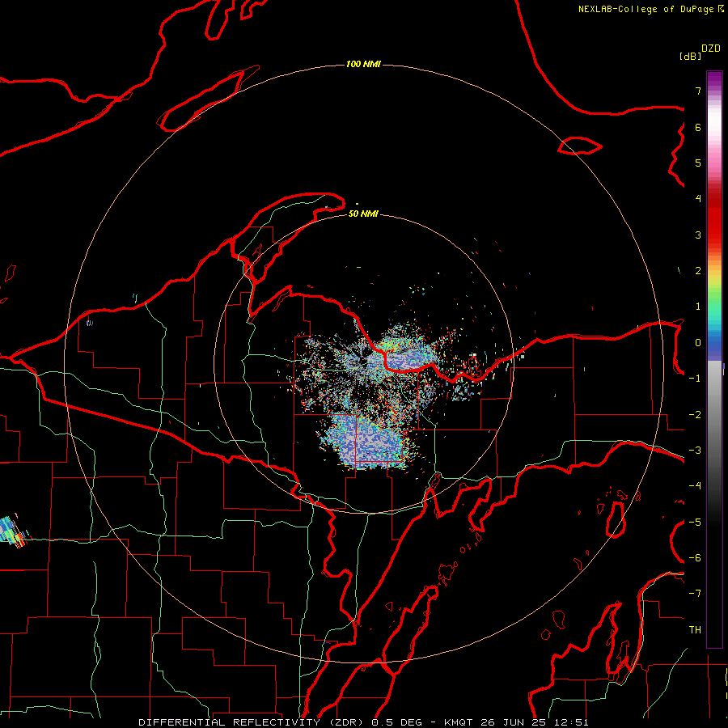Click the 4 value on the dB scale
The image size is (728, 728).
point(698,199)
